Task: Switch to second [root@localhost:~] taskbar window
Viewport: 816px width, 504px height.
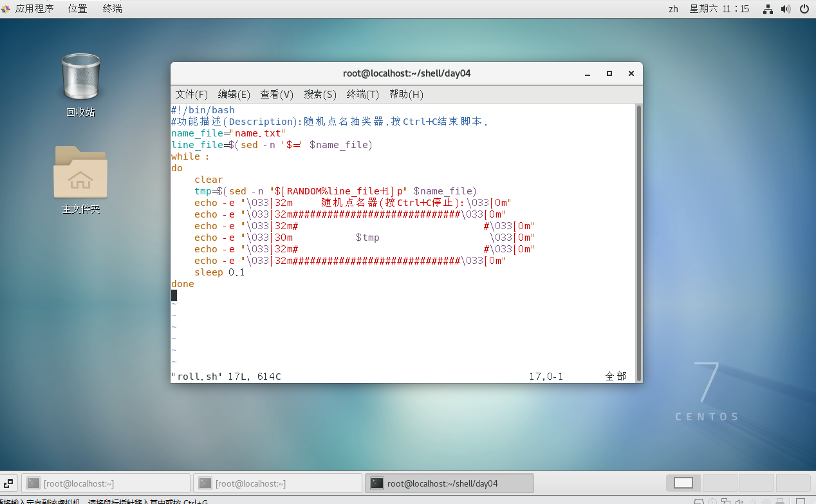Action: pos(277,483)
